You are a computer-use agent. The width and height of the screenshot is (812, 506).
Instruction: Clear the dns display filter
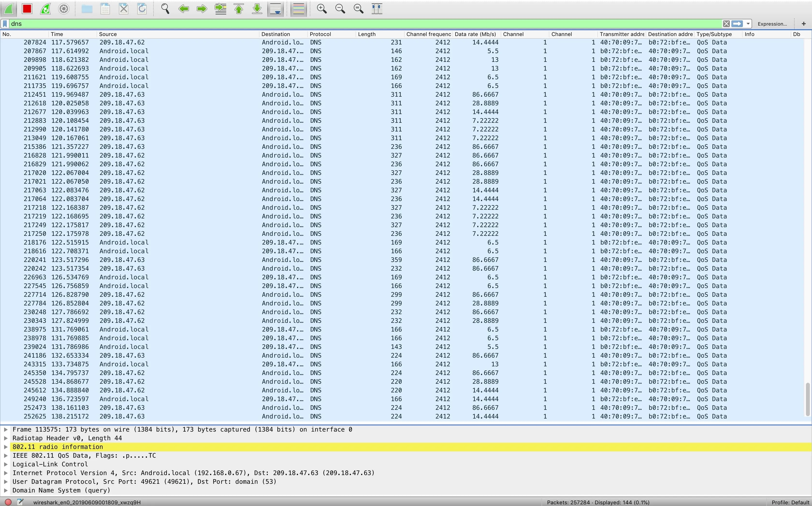tap(726, 24)
